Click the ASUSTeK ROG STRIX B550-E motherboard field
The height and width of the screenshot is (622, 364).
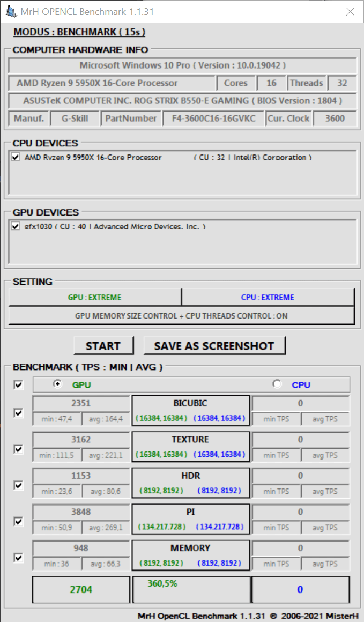182,101
